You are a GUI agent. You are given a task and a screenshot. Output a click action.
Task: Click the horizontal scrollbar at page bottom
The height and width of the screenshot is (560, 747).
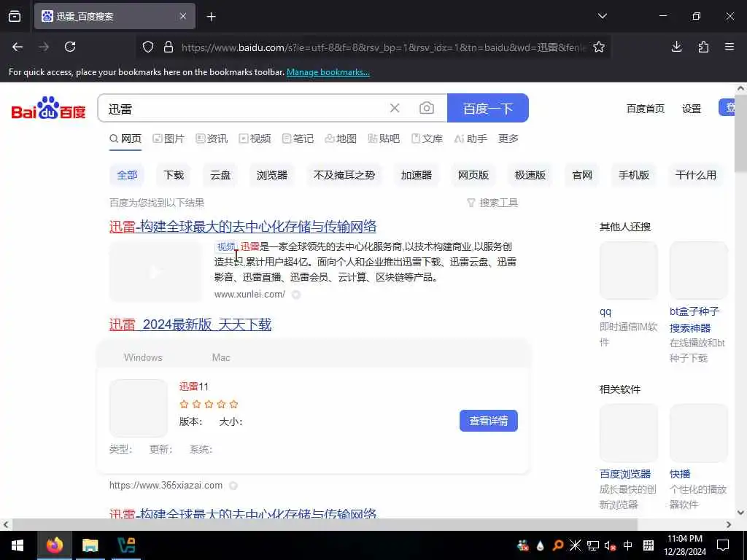pyautogui.click(x=325, y=524)
